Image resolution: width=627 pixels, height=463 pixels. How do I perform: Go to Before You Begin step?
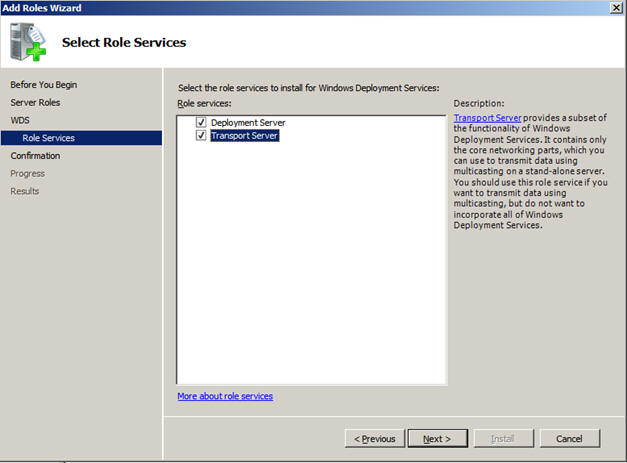[x=44, y=85]
